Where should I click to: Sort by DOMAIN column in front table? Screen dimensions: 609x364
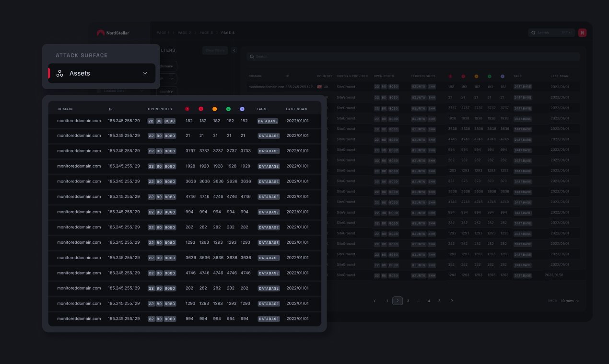(65, 109)
